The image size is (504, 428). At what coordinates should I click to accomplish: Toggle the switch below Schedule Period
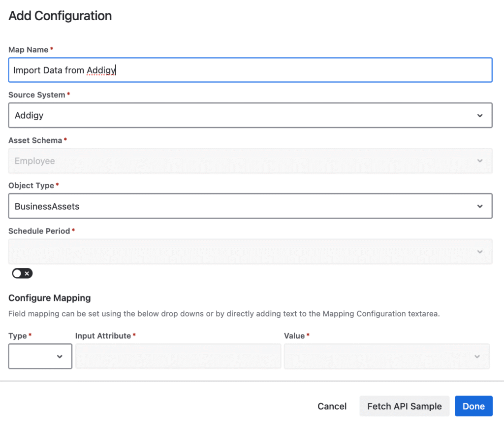[22, 273]
